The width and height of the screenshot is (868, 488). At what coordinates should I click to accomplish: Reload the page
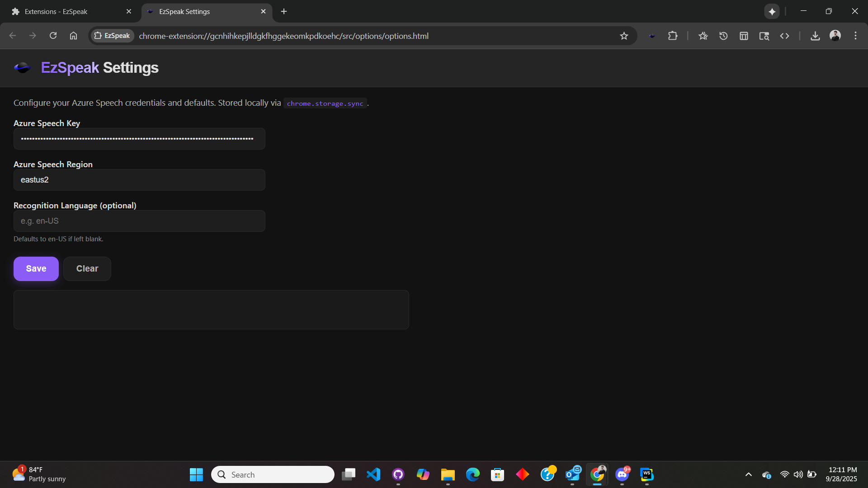pyautogui.click(x=53, y=36)
